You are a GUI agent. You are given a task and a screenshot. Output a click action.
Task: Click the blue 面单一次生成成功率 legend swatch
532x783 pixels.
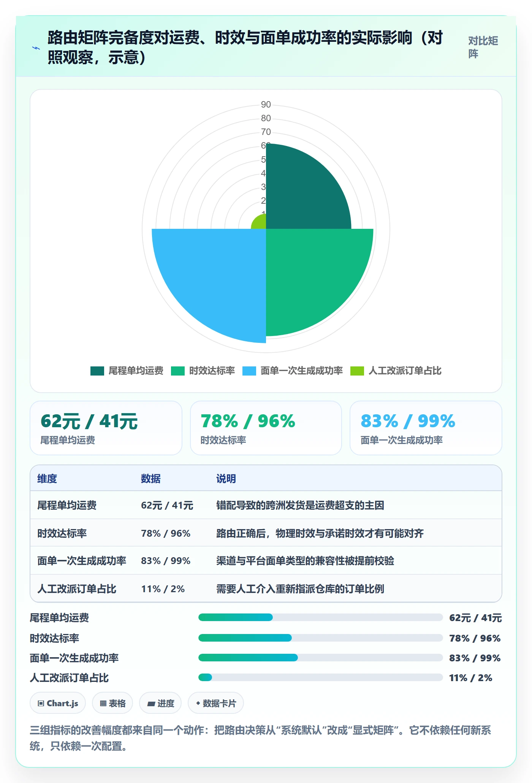[x=249, y=371]
